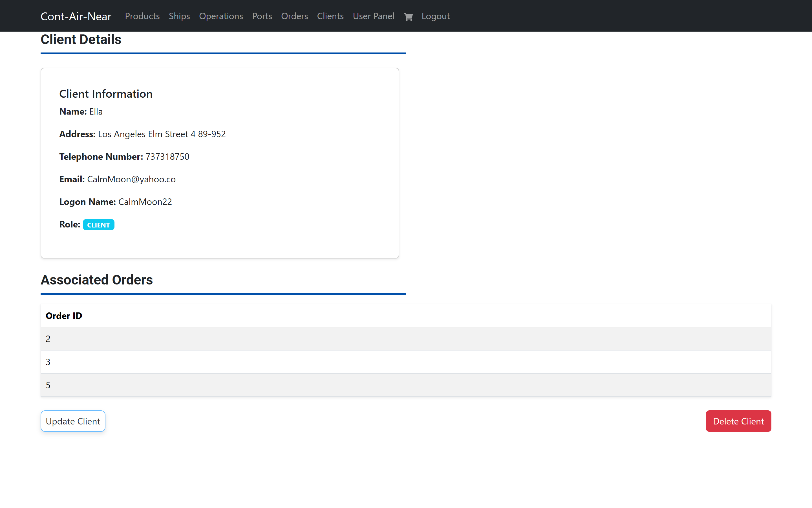Select order row with ID 2
The image size is (812, 508).
point(406,339)
